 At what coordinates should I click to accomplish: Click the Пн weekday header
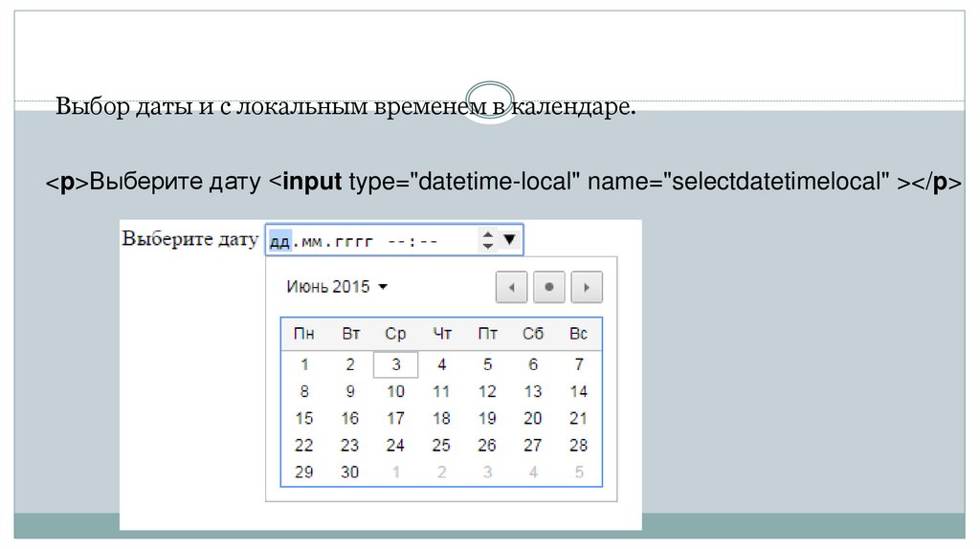coord(304,334)
